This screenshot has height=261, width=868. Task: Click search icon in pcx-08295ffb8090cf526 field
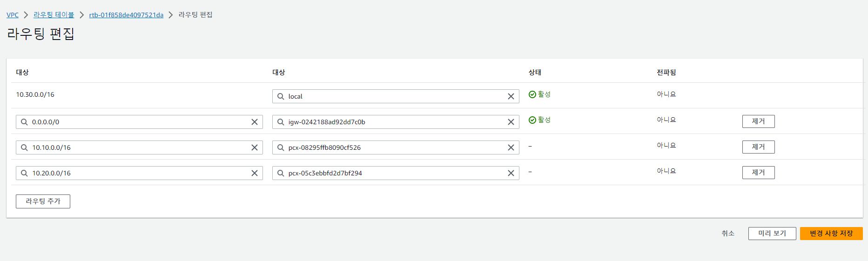[281, 147]
